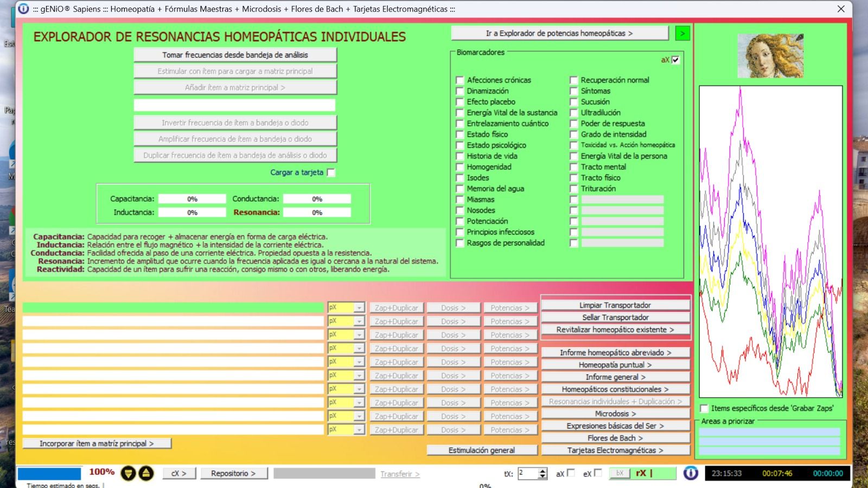Click the Resonancia 0% value
The height and width of the screenshot is (488, 868).
(317, 213)
